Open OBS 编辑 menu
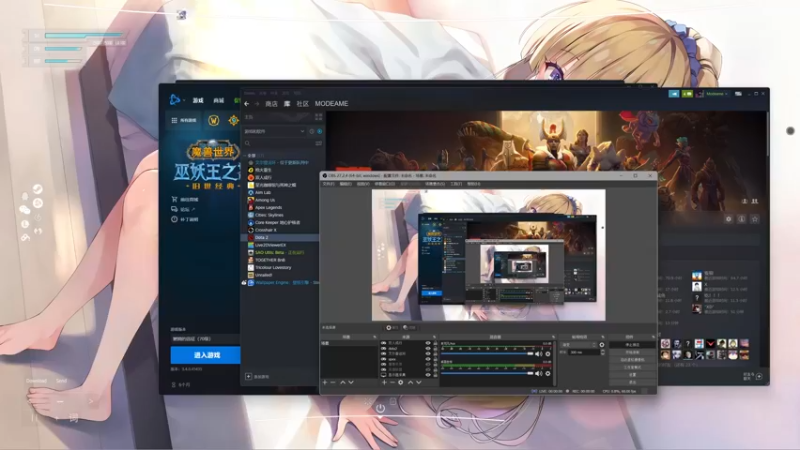Viewport: 800px width, 450px height. [345, 184]
